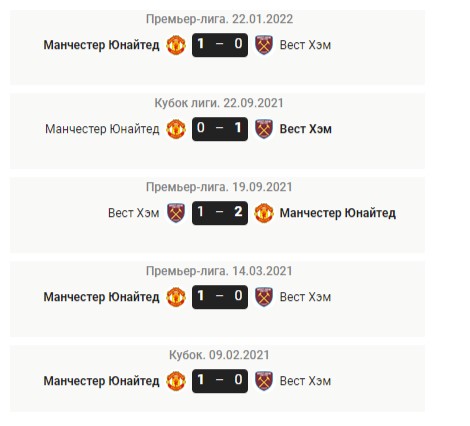Click Manchester United crest in 19.09.2021 match
Image resolution: width=470 pixels, height=426 pixels.
tap(264, 213)
